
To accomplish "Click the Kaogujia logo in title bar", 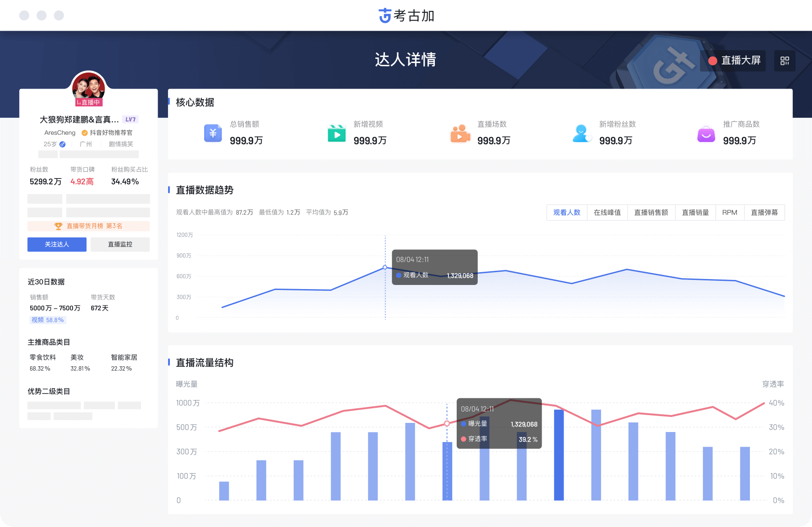I will pos(385,16).
